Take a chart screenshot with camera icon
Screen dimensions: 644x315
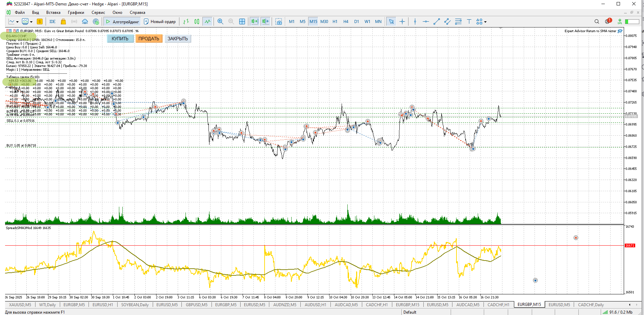[279, 22]
